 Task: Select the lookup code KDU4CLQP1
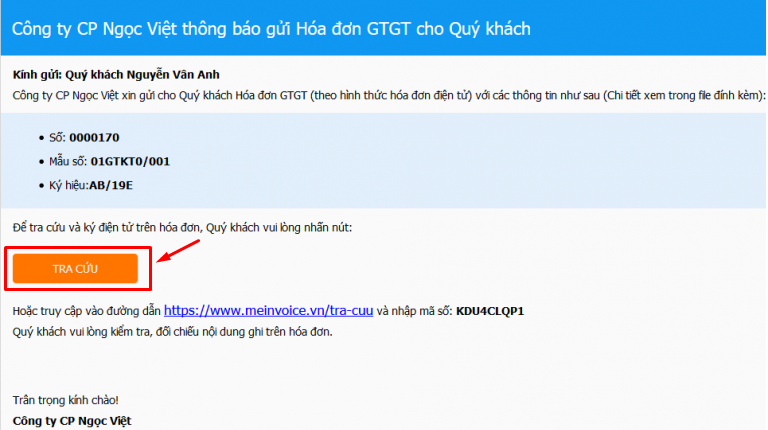[x=490, y=311]
